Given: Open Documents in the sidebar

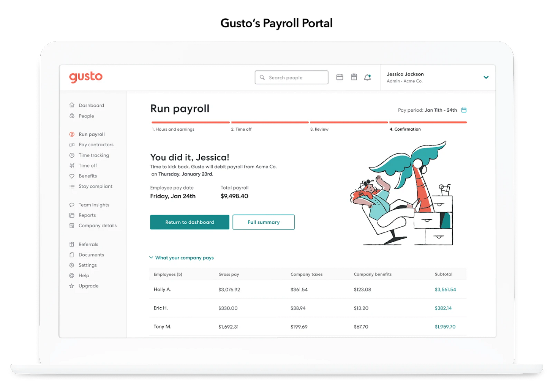Looking at the screenshot, I should tap(91, 255).
